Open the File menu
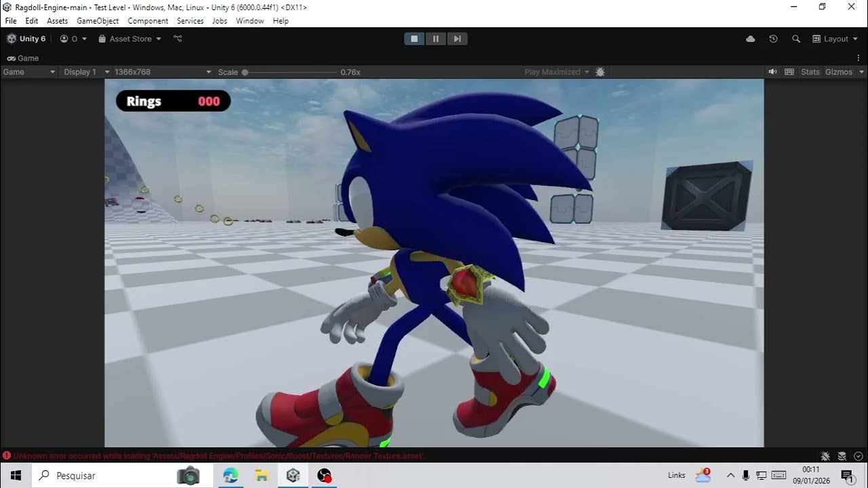Image resolution: width=868 pixels, height=488 pixels. [x=11, y=21]
